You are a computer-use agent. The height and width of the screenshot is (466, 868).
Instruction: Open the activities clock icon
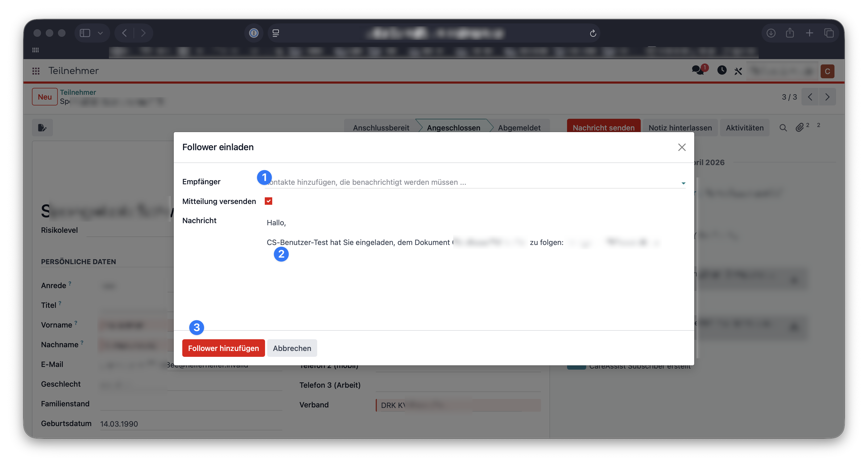722,70
